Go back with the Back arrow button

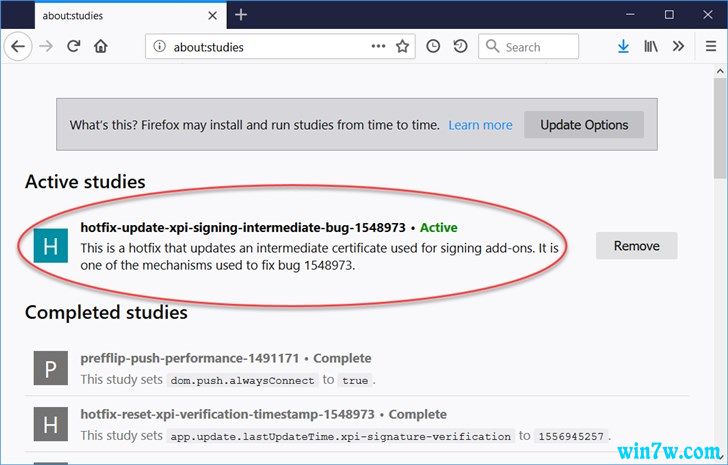coord(18,46)
